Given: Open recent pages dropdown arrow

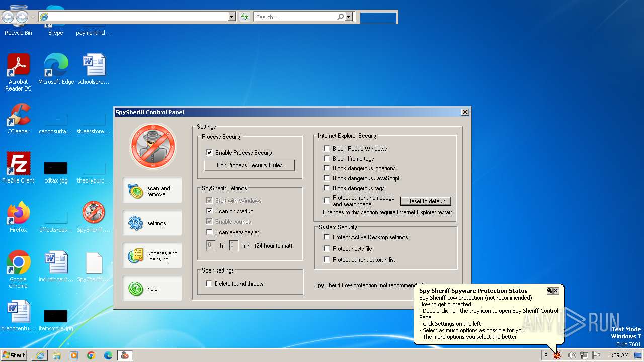Looking at the screenshot, I should (x=33, y=17).
